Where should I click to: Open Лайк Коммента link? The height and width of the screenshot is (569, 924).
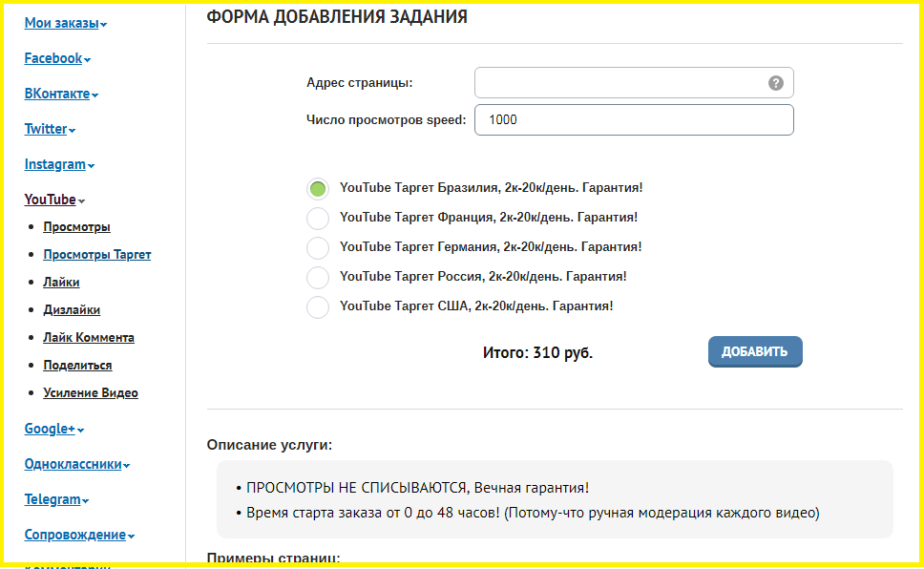[x=89, y=338]
